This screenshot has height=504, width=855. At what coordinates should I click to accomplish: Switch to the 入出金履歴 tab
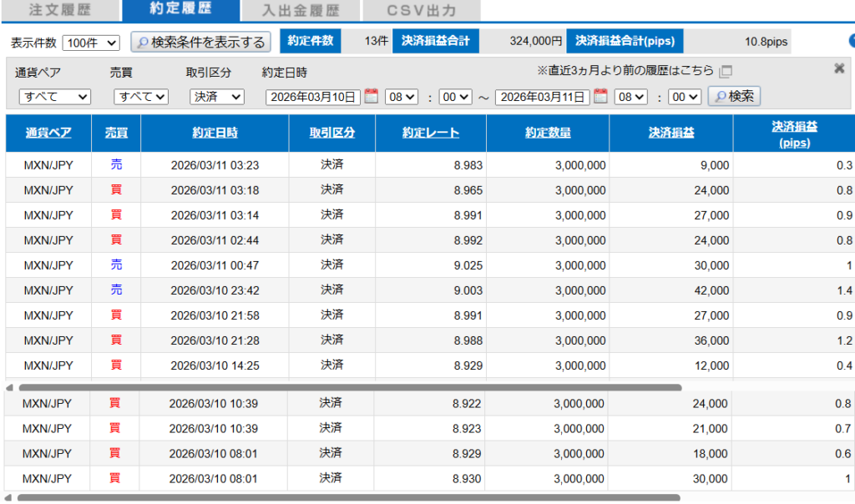pos(301,11)
